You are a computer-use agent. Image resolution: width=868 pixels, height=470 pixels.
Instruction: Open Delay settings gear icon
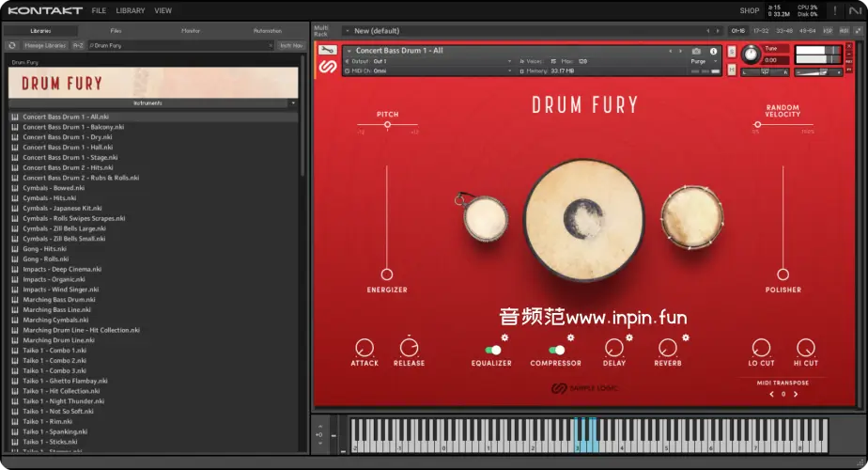629,337
